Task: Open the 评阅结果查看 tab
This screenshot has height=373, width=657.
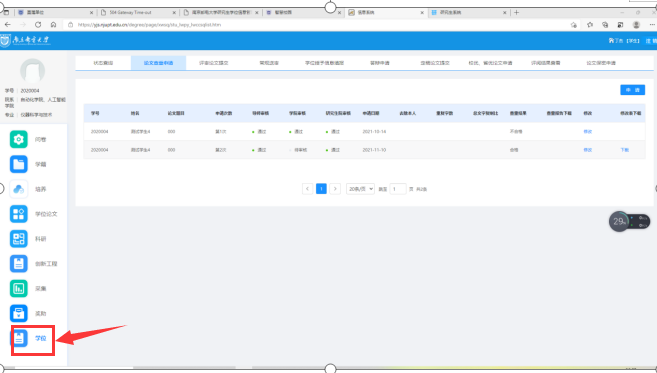Action: click(546, 63)
